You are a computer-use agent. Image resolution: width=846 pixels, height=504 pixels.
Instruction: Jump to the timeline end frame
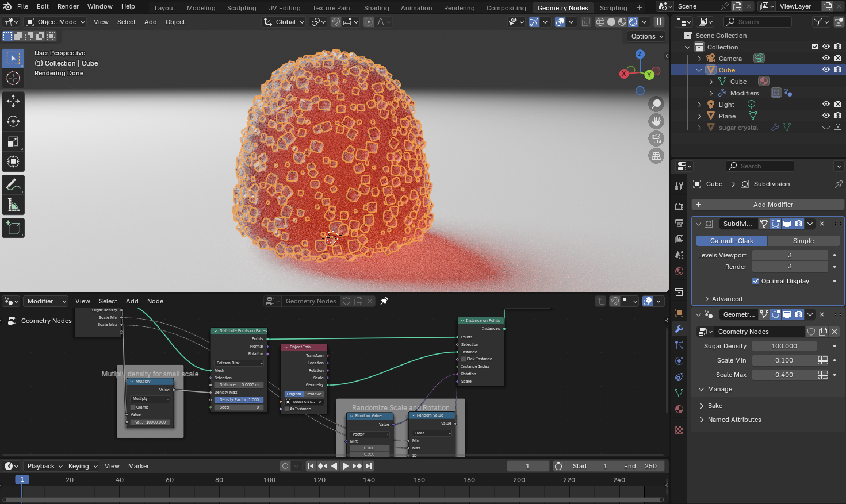369,466
